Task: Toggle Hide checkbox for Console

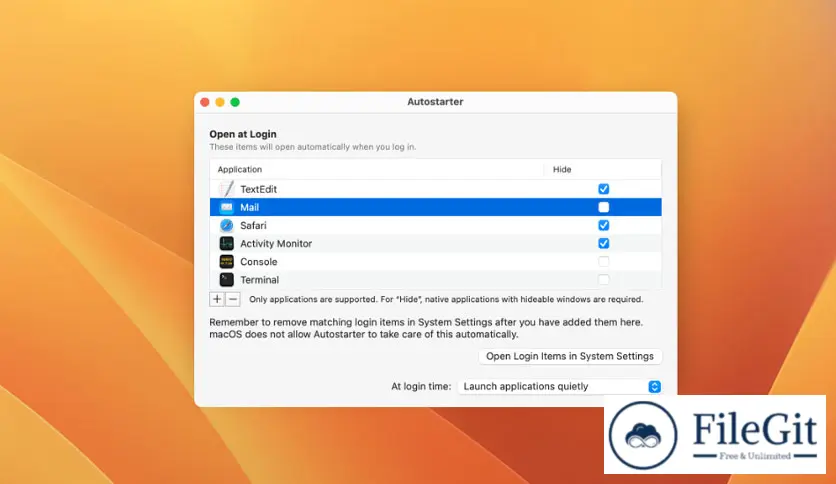Action: pos(604,261)
